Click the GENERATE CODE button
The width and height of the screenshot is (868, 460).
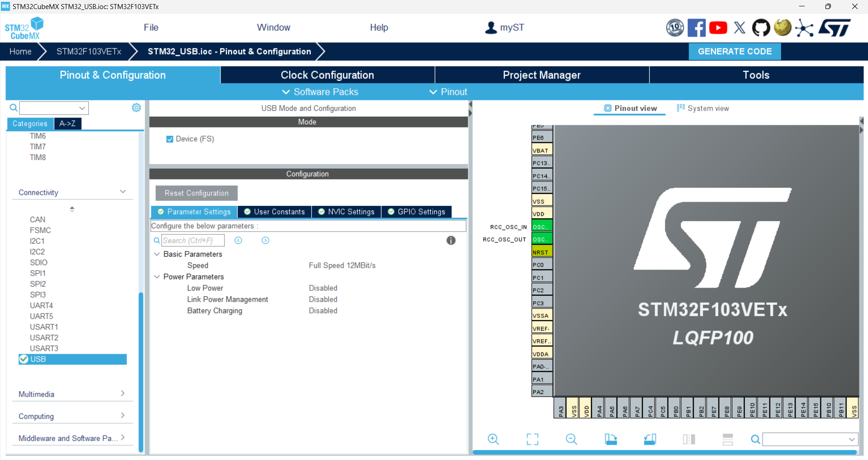click(735, 52)
